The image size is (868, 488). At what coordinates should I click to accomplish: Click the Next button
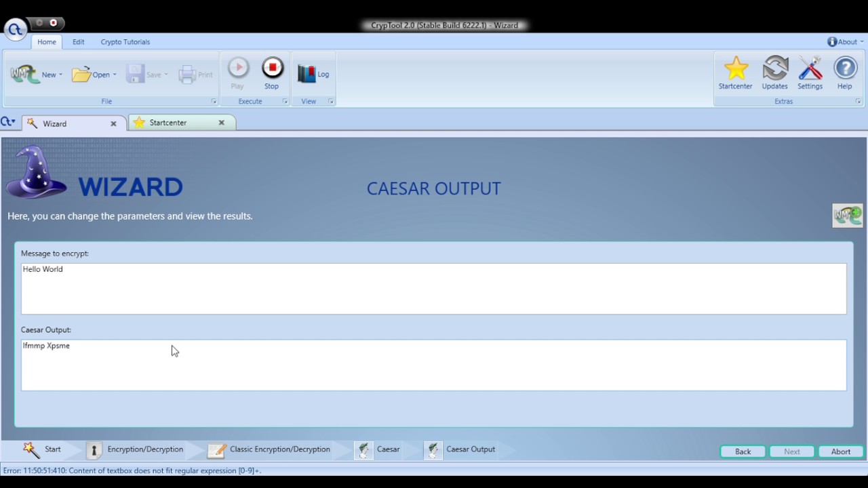coord(792,451)
